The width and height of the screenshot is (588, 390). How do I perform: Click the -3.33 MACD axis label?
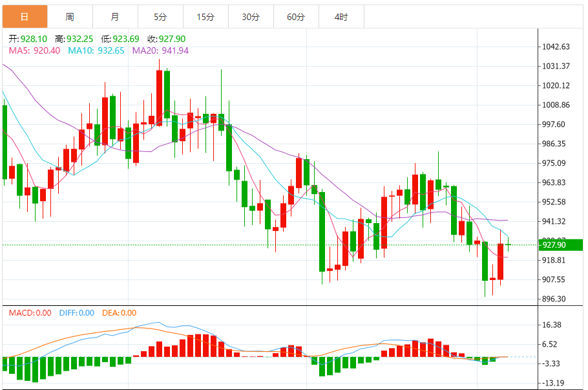pyautogui.click(x=551, y=363)
